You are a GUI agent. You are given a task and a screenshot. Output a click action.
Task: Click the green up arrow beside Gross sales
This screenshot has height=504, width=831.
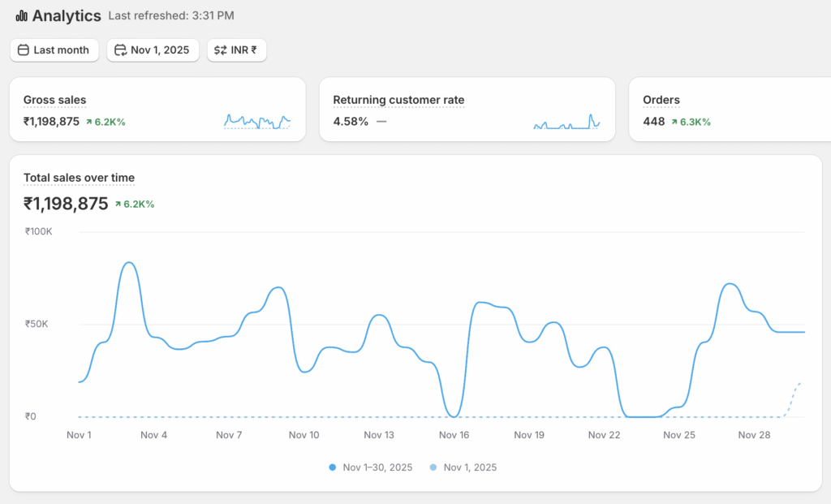[89, 123]
